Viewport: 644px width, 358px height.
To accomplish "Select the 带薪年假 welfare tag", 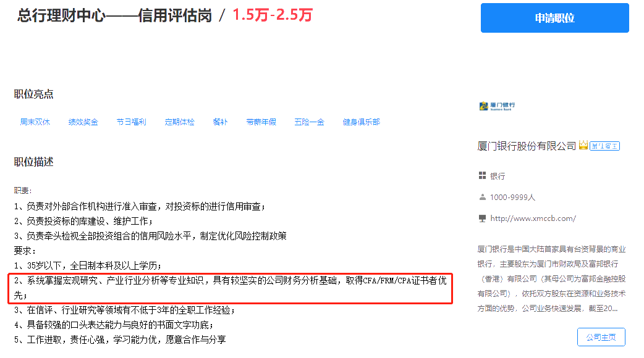I will 260,122.
